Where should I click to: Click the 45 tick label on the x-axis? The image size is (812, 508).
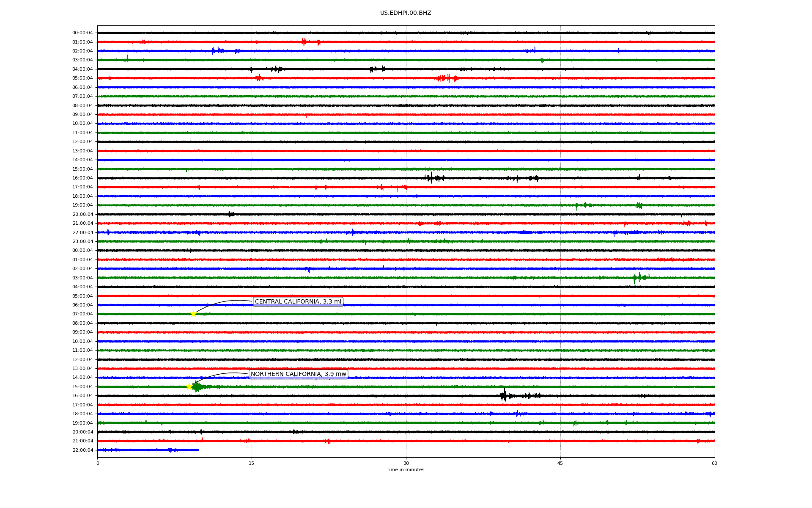point(560,463)
